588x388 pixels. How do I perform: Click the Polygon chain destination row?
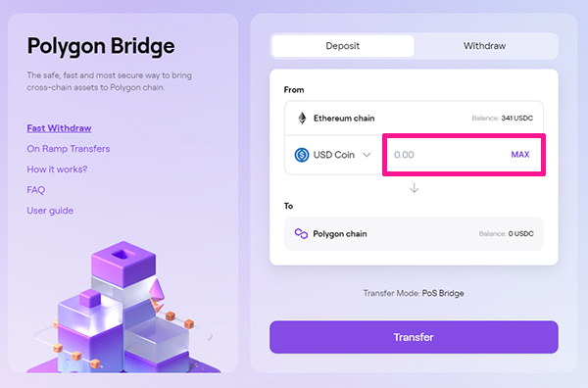coord(414,233)
